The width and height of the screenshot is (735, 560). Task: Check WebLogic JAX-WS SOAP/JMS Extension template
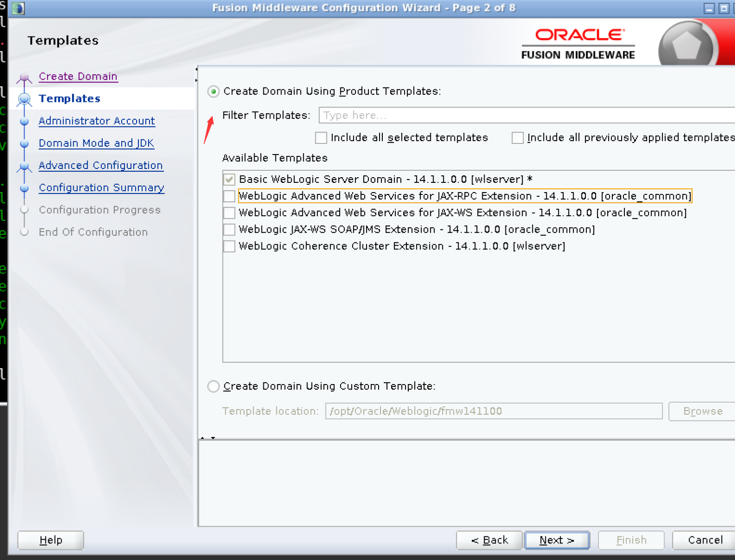coord(229,230)
